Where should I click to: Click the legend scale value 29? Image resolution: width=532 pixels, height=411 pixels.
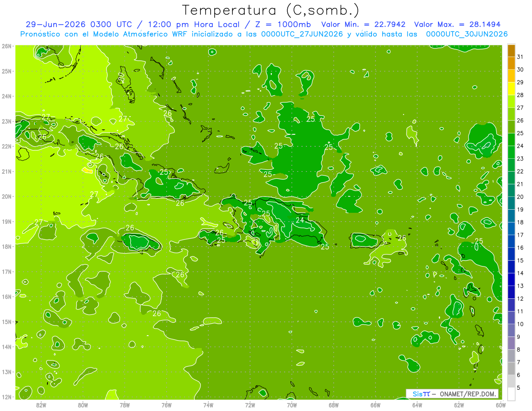[x=520, y=82]
